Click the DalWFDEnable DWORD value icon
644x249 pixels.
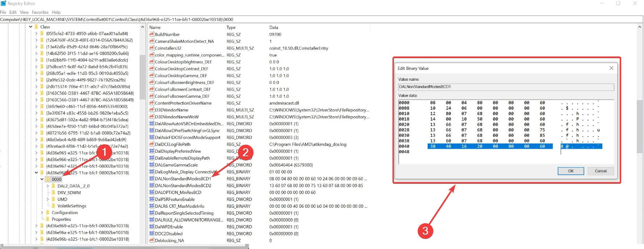click(x=151, y=227)
